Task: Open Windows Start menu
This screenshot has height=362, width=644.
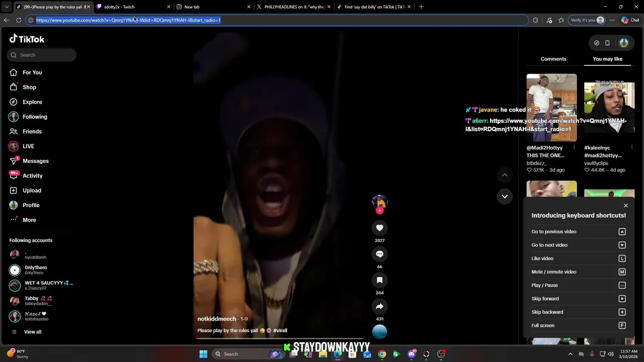Action: [203, 354]
